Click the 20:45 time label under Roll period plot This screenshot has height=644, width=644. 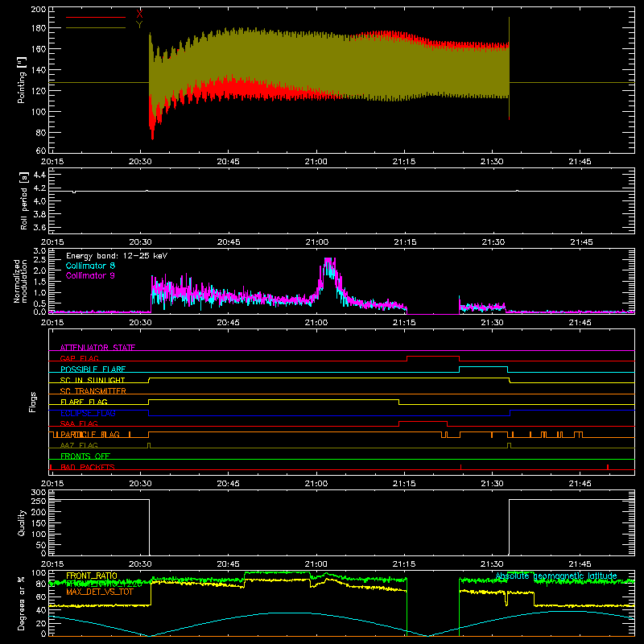229,242
